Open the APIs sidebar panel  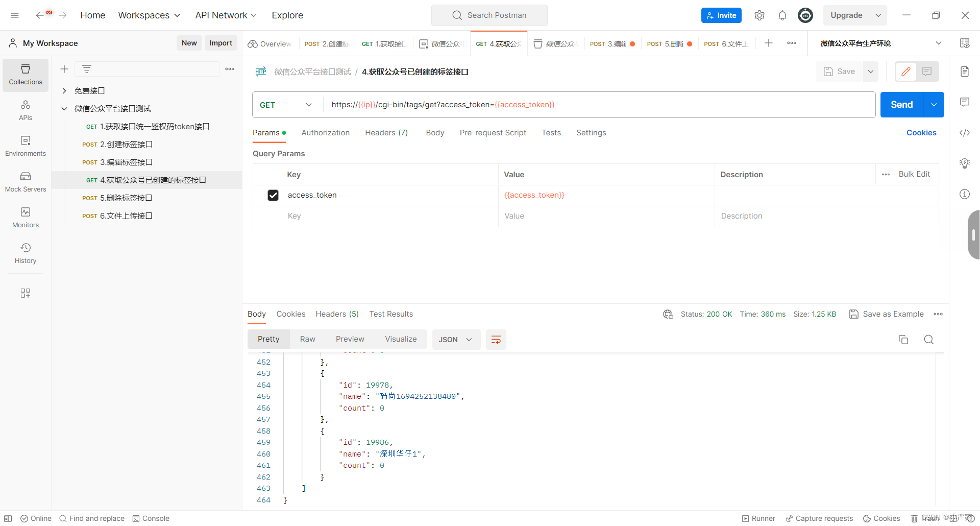[26, 110]
